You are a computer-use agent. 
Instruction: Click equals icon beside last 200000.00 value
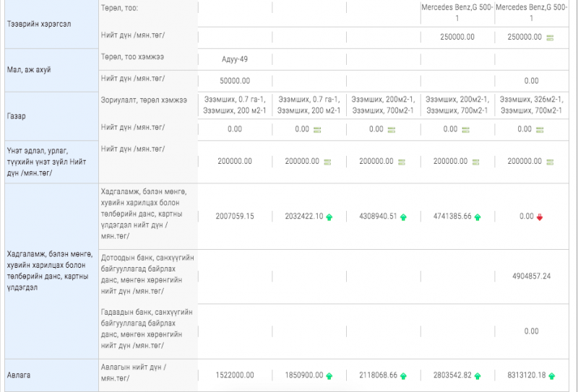click(x=550, y=162)
